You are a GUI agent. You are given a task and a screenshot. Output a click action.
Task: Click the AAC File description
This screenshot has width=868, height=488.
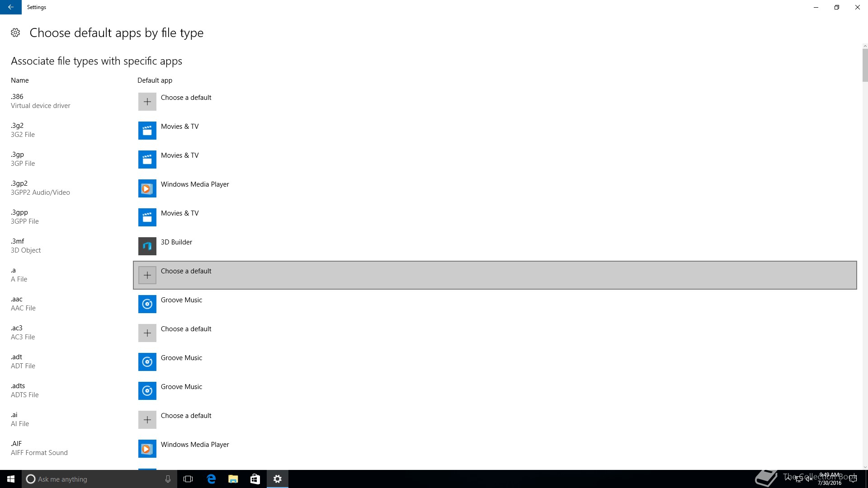[23, 308]
